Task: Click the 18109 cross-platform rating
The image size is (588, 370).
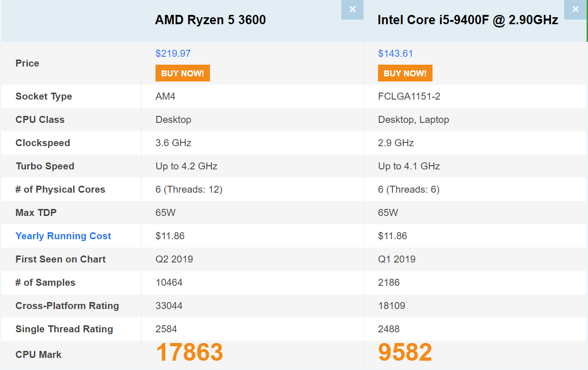Action: [x=392, y=306]
